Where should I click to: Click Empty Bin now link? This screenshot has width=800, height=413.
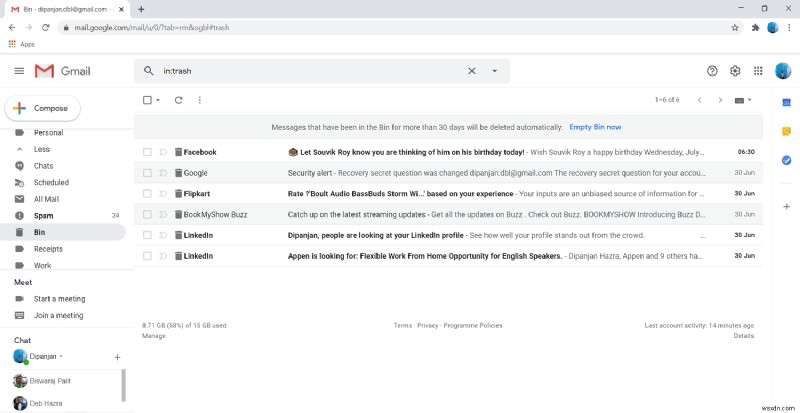(595, 127)
